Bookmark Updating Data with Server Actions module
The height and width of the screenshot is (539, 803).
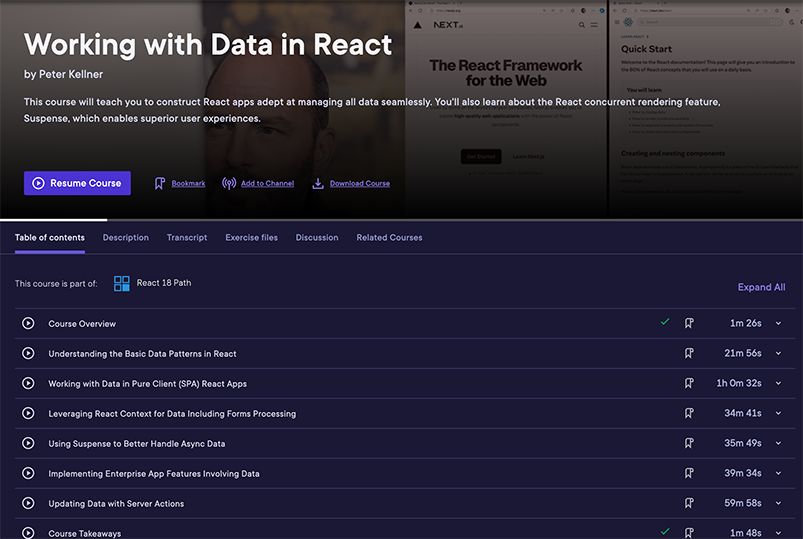click(x=689, y=503)
